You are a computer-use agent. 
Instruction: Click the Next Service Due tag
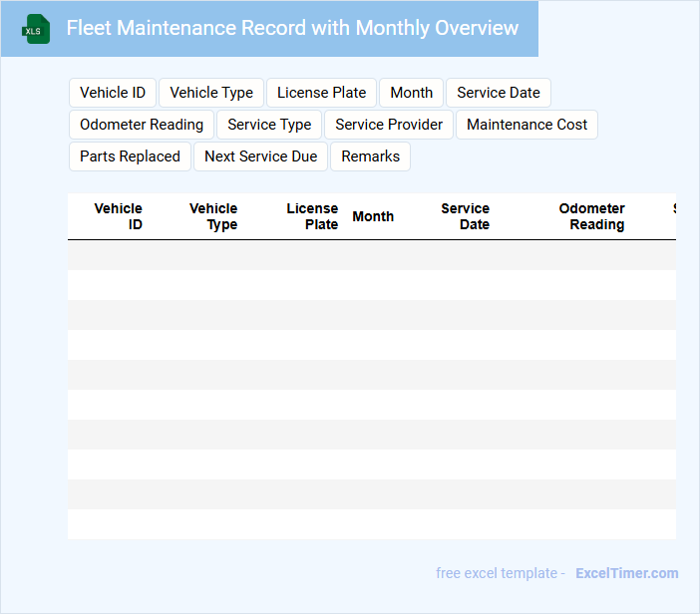tap(260, 156)
